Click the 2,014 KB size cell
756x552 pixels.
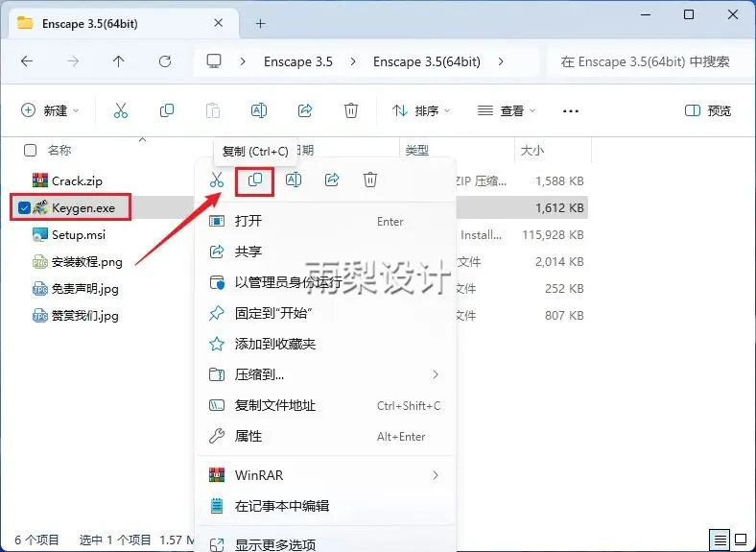pyautogui.click(x=559, y=262)
